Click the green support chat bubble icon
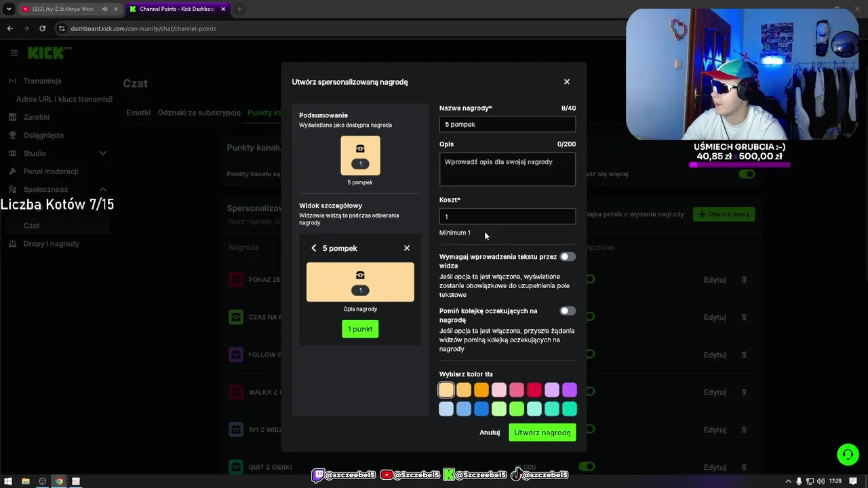This screenshot has height=488, width=868. point(848,454)
